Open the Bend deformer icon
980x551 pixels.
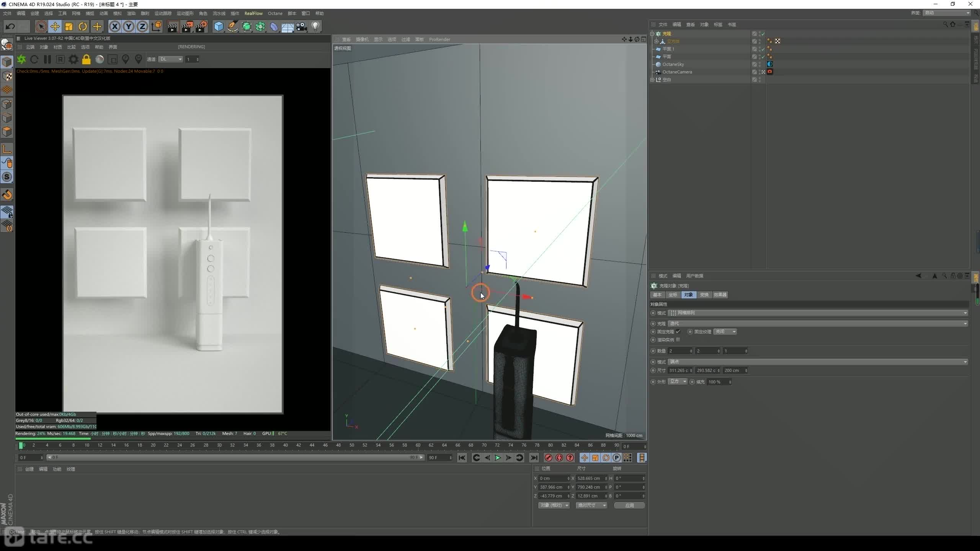tap(274, 26)
